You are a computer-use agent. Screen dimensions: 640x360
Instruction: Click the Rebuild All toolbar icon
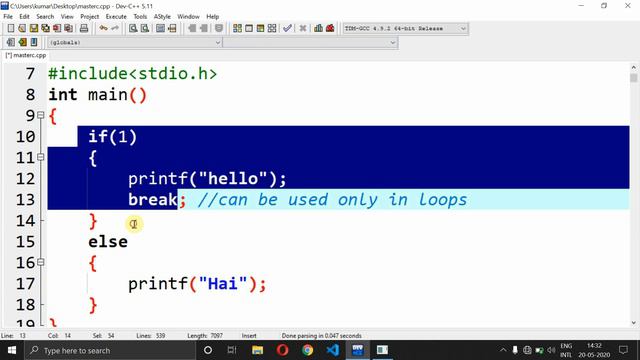(272, 28)
